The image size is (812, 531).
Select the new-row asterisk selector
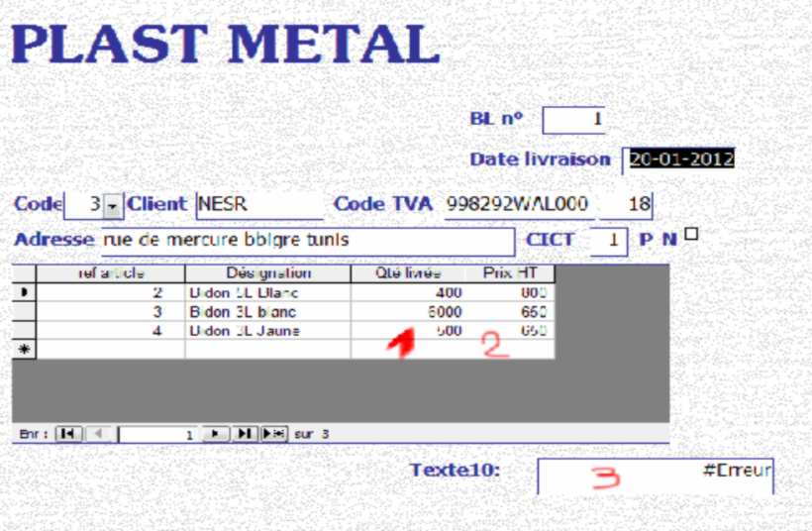[24, 349]
